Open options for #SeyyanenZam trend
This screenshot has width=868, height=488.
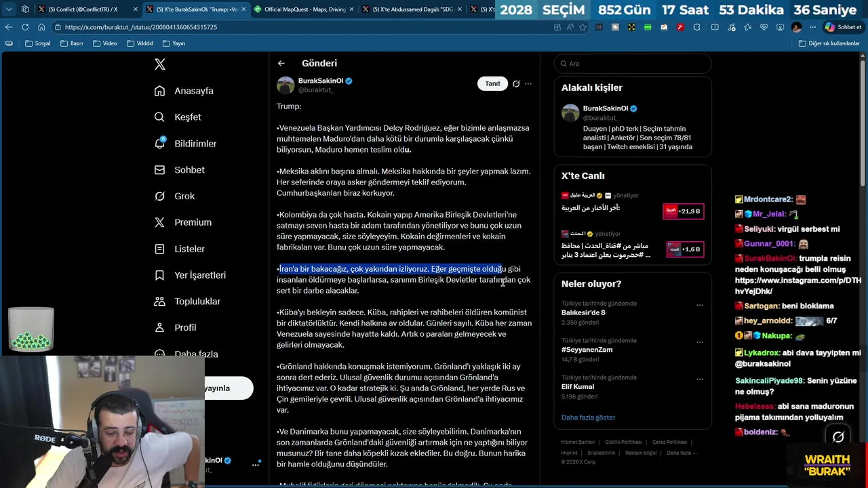click(700, 342)
